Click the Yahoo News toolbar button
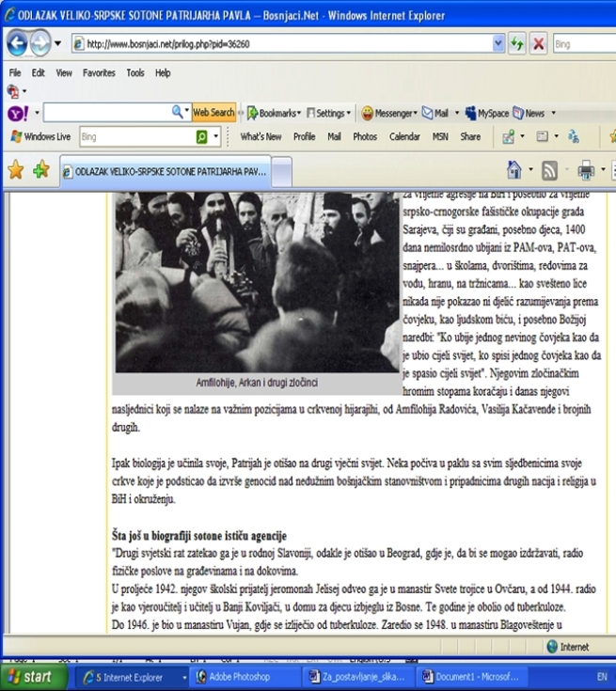Viewport: 616px width, 691px height. 529,113
